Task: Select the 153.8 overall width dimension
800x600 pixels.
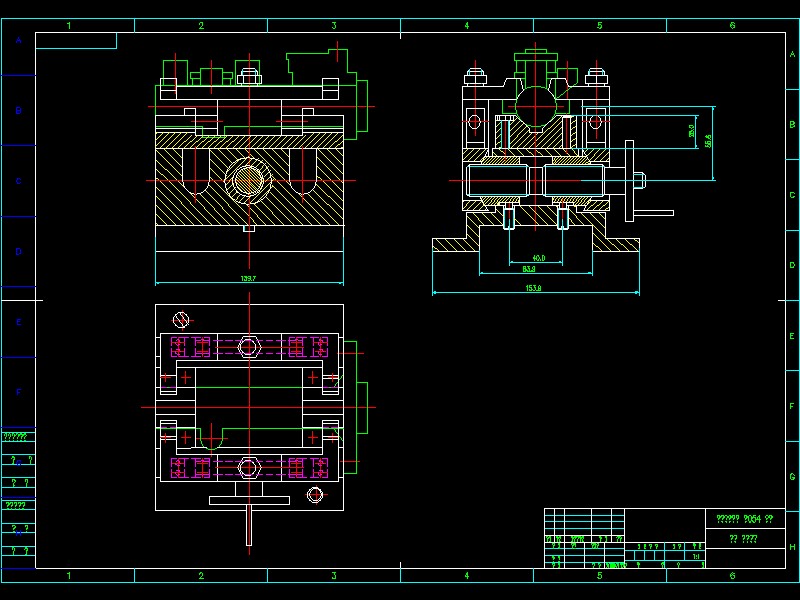Action: [533, 288]
